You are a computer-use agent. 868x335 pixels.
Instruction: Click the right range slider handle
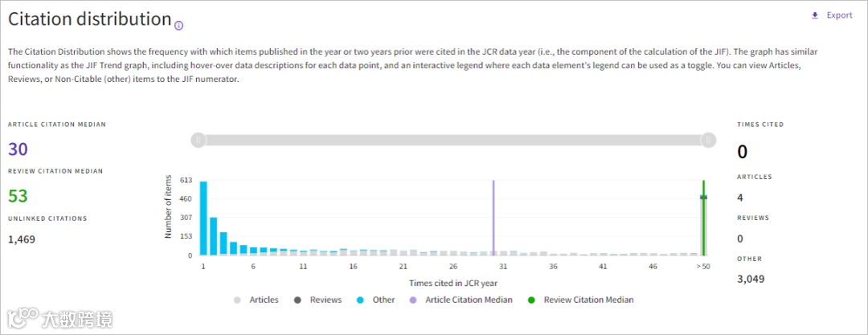tap(708, 140)
